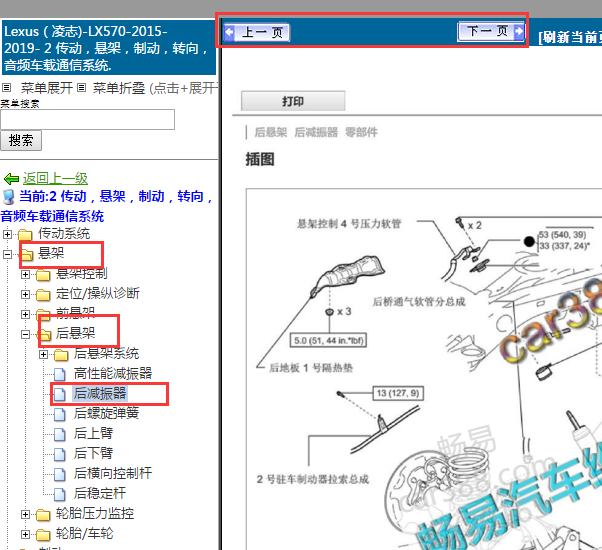Expand the 前悬架 tree node
The width and height of the screenshot is (602, 550).
pos(25,314)
